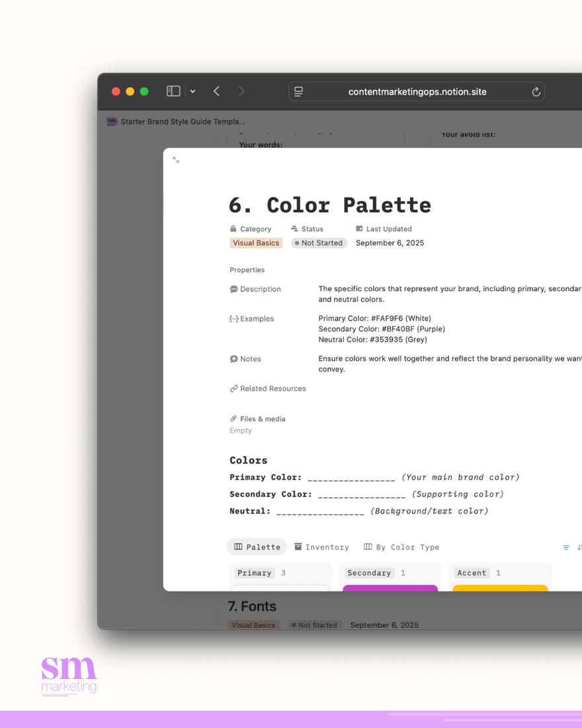The width and height of the screenshot is (582, 728).
Task: Click the Safari sidebar toggle icon
Action: pos(173,91)
